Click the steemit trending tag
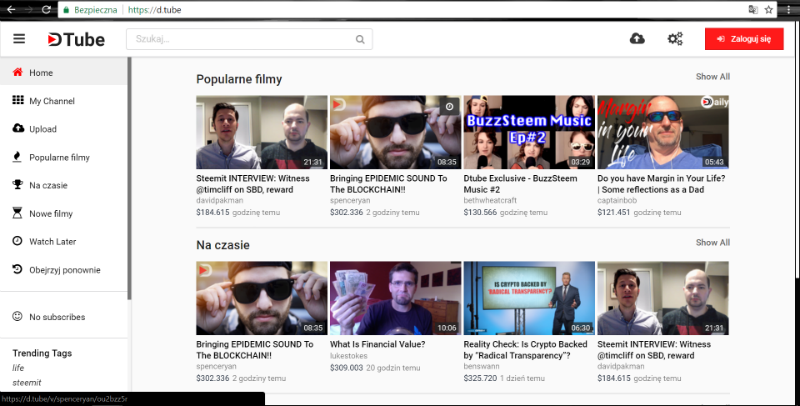The image size is (800, 406). [27, 383]
